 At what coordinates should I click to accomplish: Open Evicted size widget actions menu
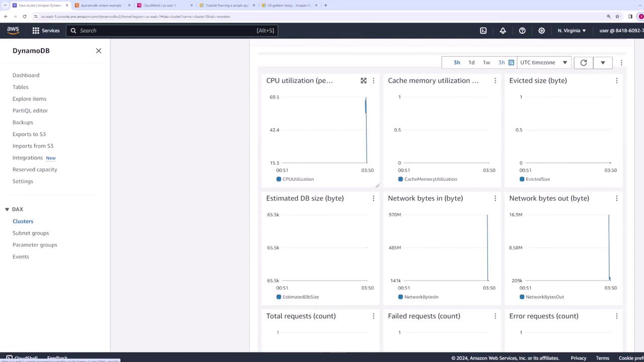point(617,80)
